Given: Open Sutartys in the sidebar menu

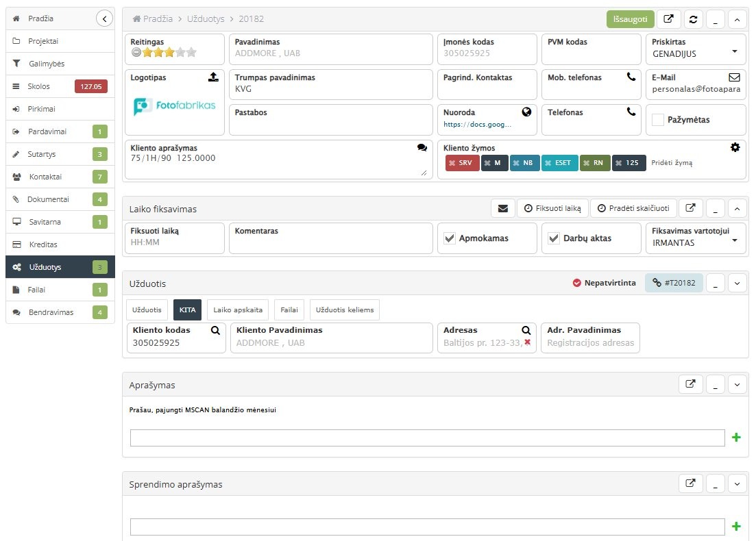Looking at the screenshot, I should pyautogui.click(x=41, y=154).
